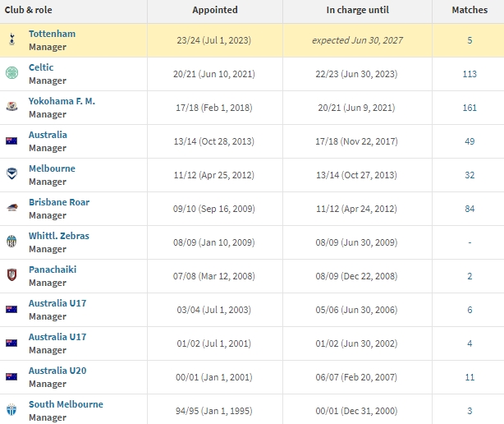Open the Australia U20 link

(x=57, y=371)
